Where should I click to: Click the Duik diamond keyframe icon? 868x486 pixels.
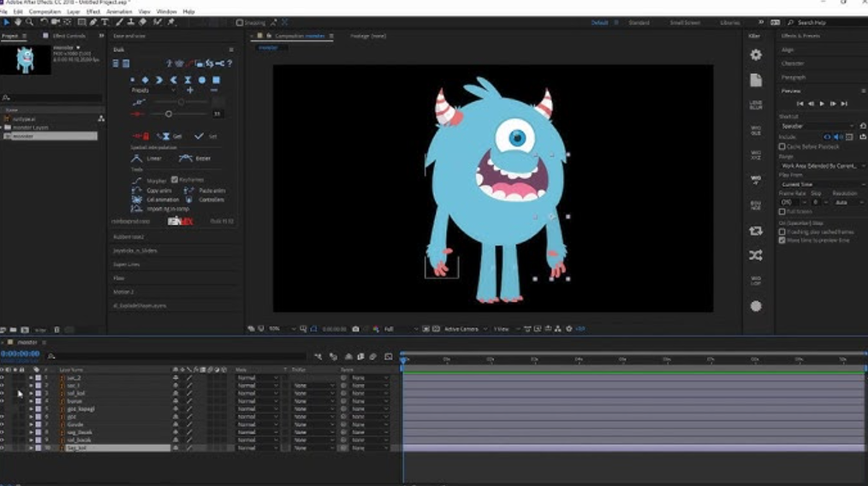coord(145,80)
